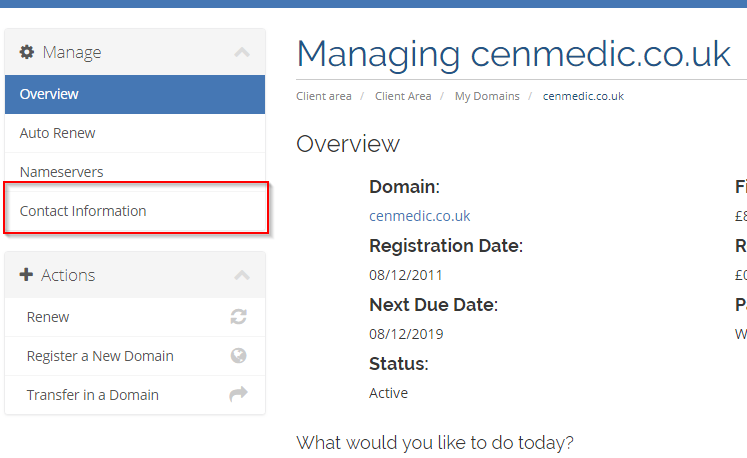Click the Actions plus icon
747x458 pixels.
point(26,275)
